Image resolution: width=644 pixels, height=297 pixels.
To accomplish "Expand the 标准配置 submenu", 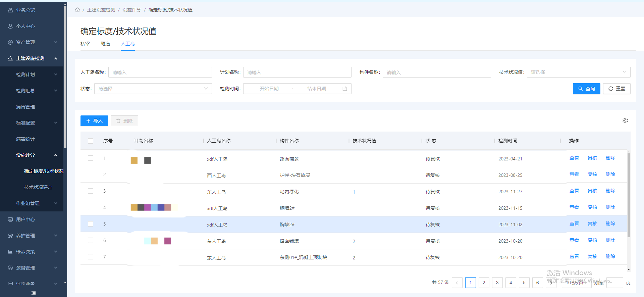I will point(56,123).
